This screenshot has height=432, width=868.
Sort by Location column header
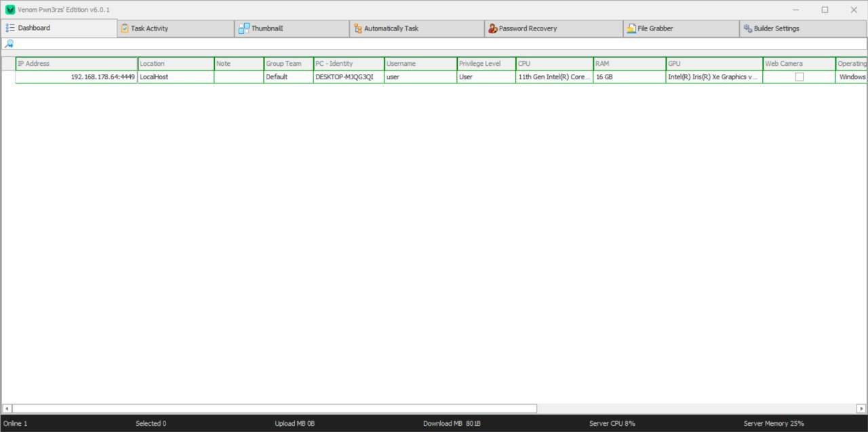point(176,64)
